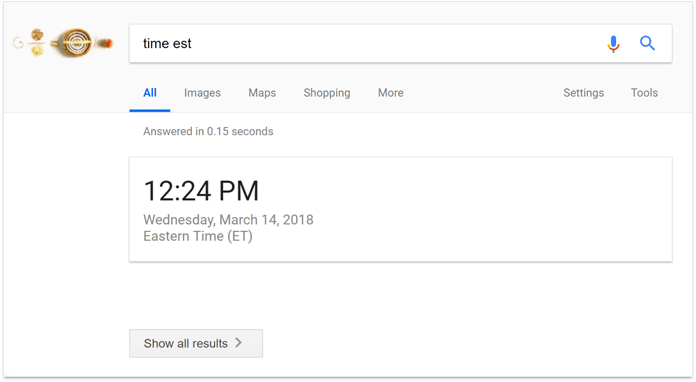
Task: Click the Show all results button
Action: [196, 343]
